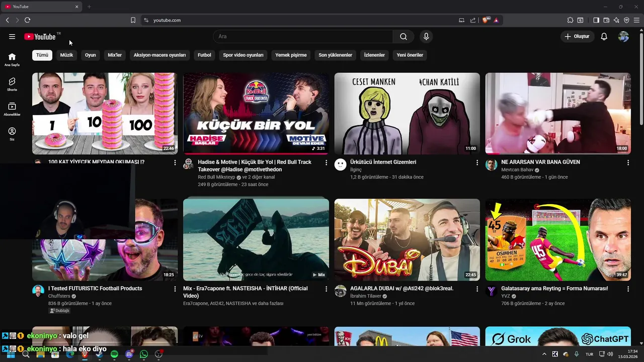Viewport: 644px width, 362px height.
Task: Open the Brave Rewards triangle icon
Action: click(x=496, y=20)
